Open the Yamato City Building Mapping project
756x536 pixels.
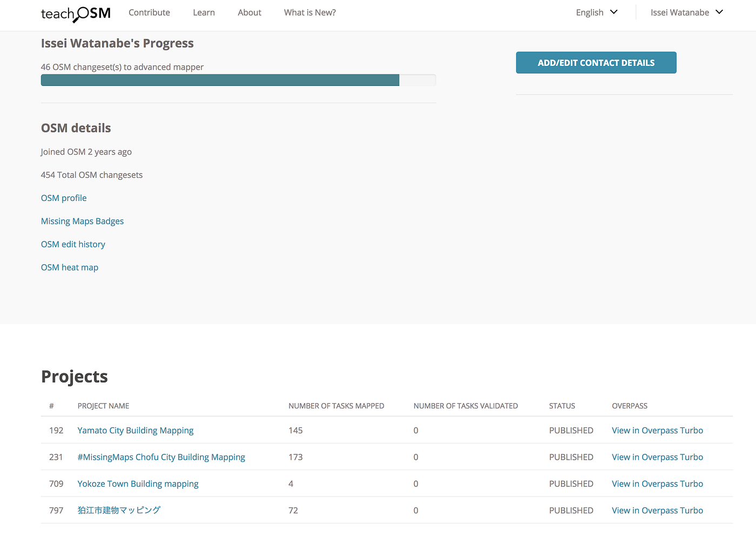(x=136, y=430)
